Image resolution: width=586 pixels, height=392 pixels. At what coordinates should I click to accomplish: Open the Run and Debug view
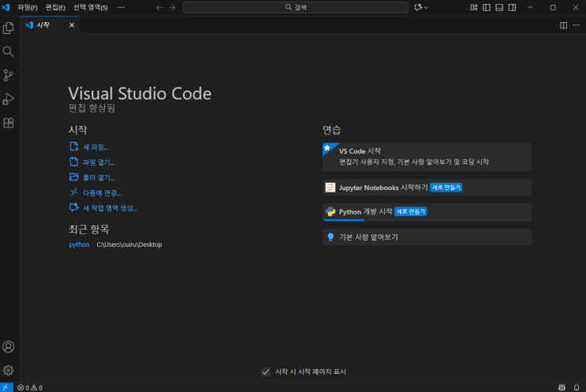click(x=9, y=99)
